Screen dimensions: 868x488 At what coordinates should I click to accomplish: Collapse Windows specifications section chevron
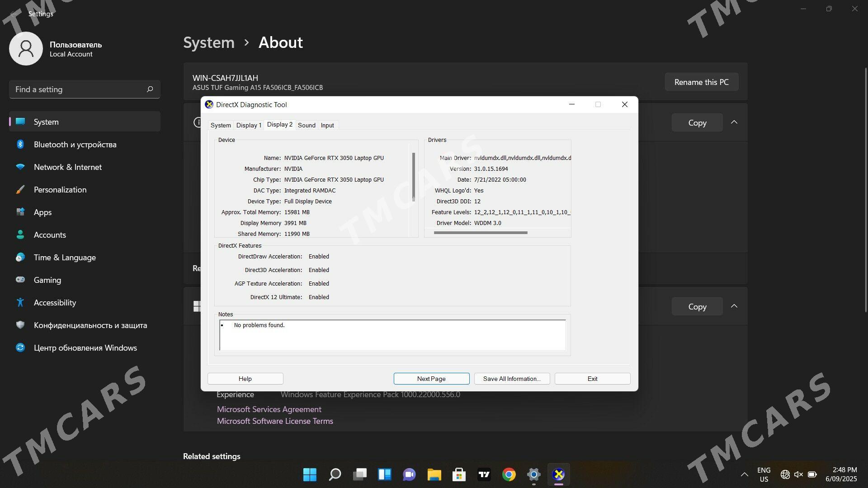pyautogui.click(x=734, y=306)
